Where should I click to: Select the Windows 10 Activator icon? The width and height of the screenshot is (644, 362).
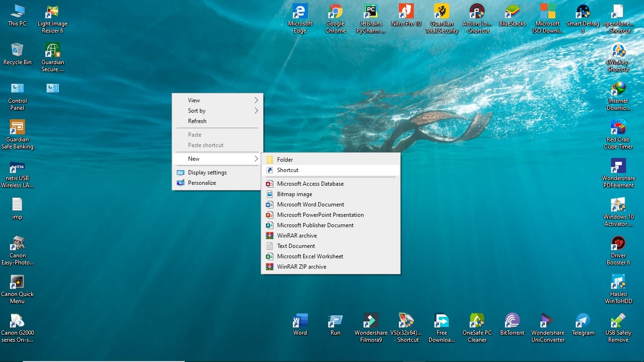(x=618, y=212)
